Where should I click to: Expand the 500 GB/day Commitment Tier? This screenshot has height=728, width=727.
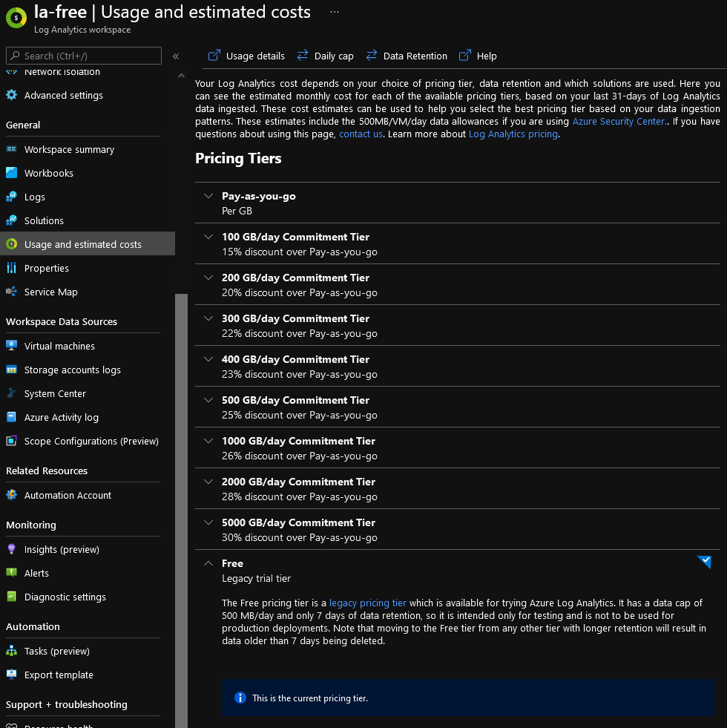[x=208, y=400]
